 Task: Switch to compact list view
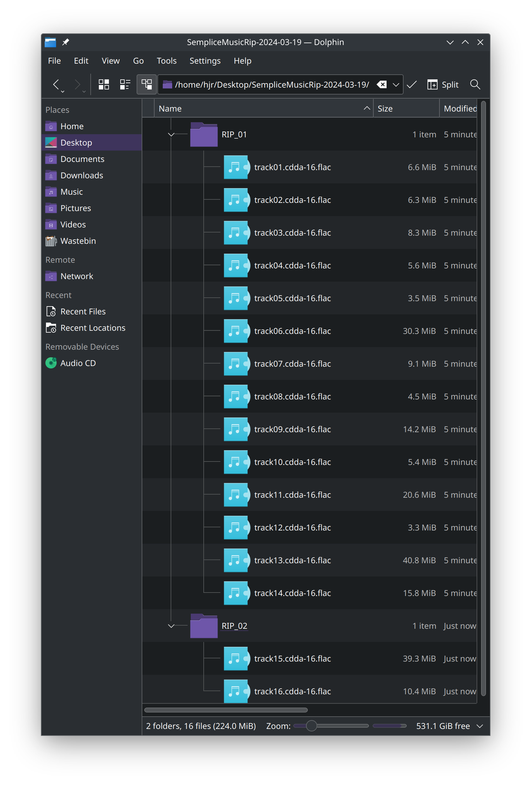(x=125, y=84)
